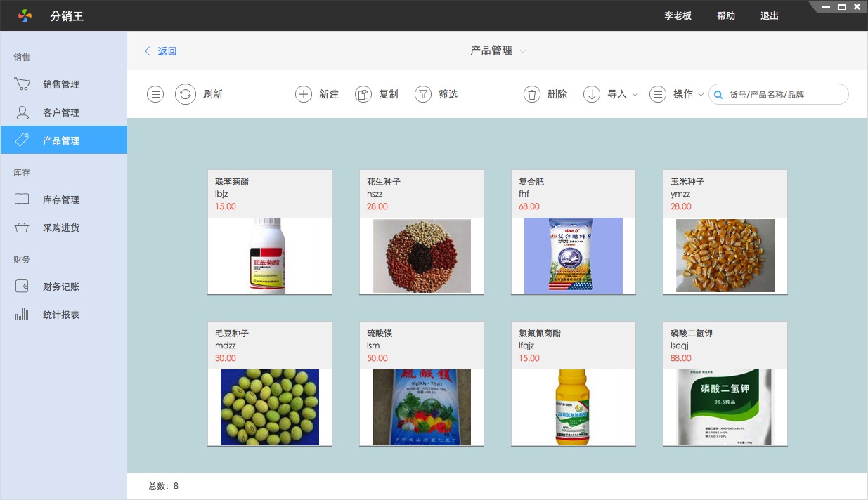Focus the product search input field
Image resolution: width=868 pixels, height=500 pixels.
[784, 94]
